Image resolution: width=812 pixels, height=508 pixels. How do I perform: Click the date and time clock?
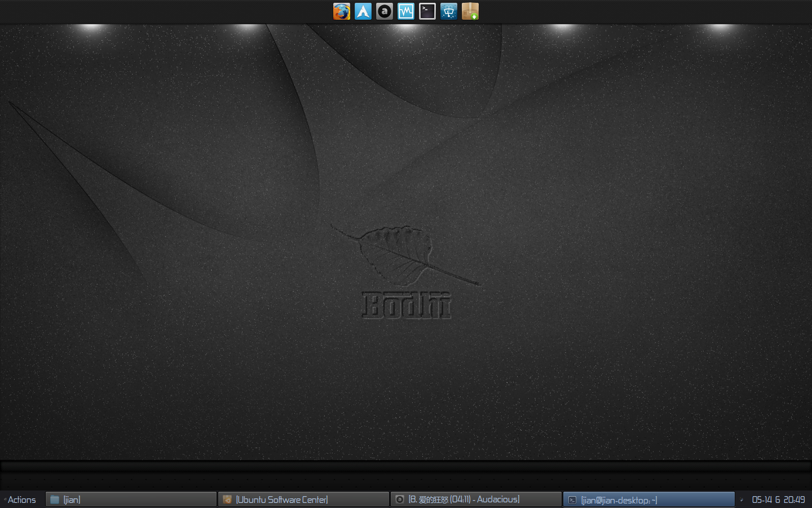pos(778,500)
